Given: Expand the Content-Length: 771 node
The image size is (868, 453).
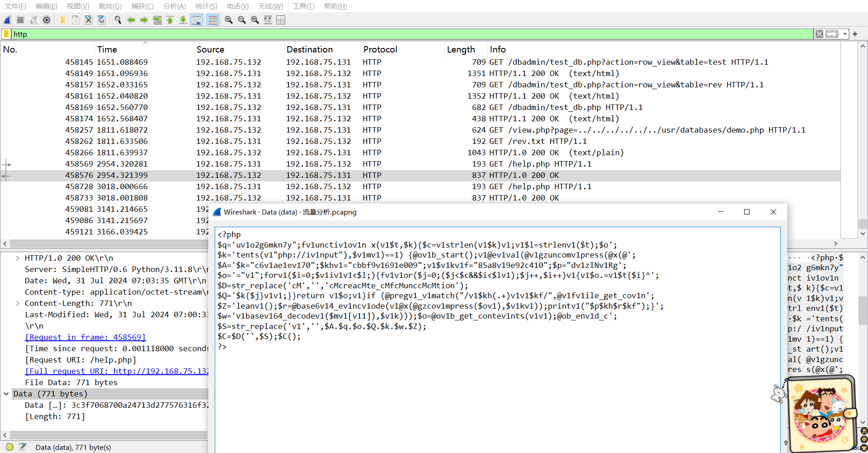Looking at the screenshot, I should click(18, 303).
